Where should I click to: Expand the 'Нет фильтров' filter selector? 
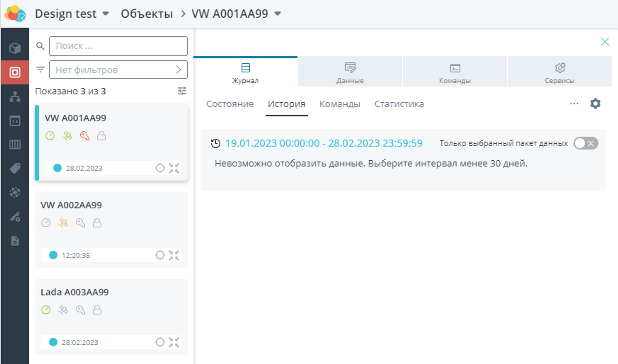pyautogui.click(x=118, y=70)
